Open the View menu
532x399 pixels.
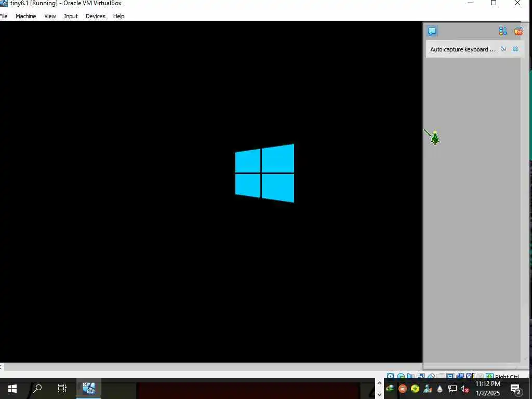(50, 16)
